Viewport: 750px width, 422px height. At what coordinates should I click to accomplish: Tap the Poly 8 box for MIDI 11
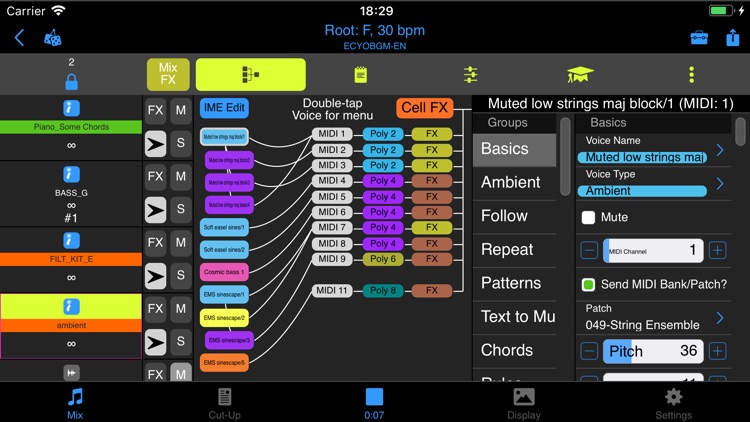[x=383, y=290]
